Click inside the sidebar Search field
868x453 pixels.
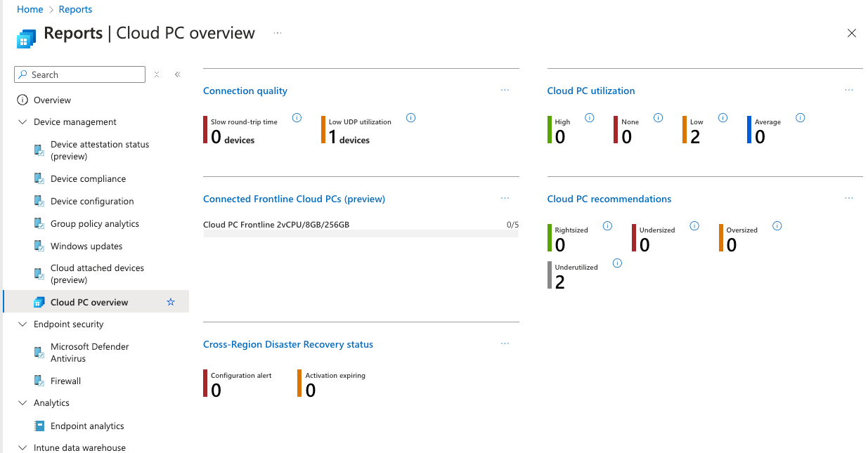tap(79, 74)
